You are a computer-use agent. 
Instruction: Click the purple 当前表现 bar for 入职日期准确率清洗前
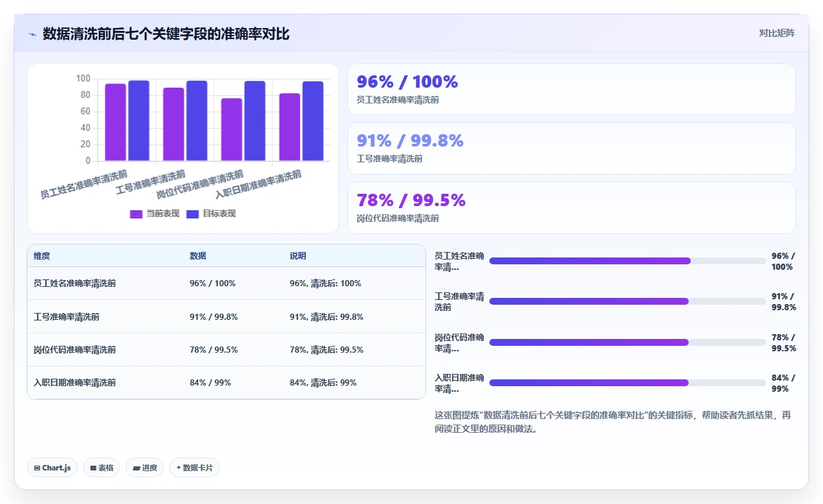point(290,127)
